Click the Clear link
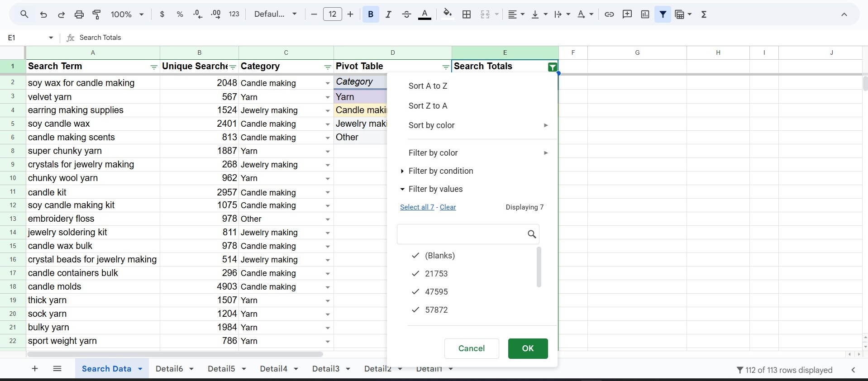 pos(448,207)
